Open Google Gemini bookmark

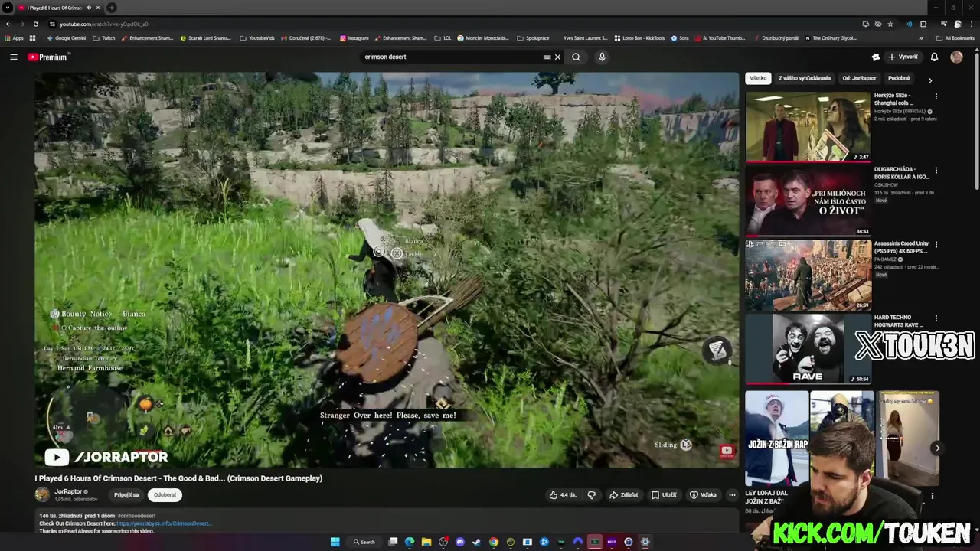point(66,37)
